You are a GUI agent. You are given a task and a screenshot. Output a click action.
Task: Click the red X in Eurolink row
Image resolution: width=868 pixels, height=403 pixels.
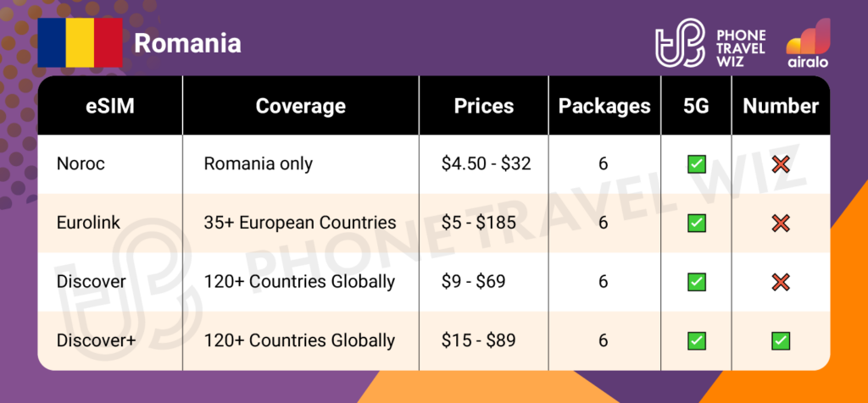pyautogui.click(x=781, y=223)
